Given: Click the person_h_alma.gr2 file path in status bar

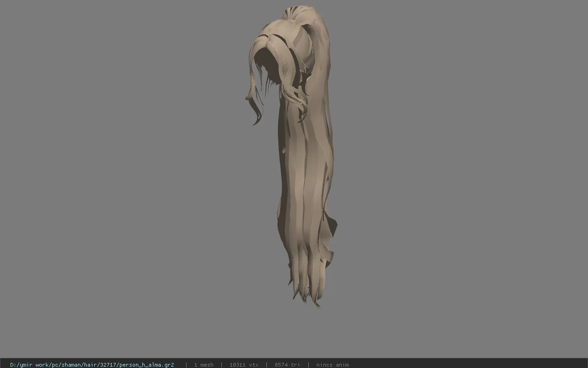Looking at the screenshot, I should click(92, 365).
